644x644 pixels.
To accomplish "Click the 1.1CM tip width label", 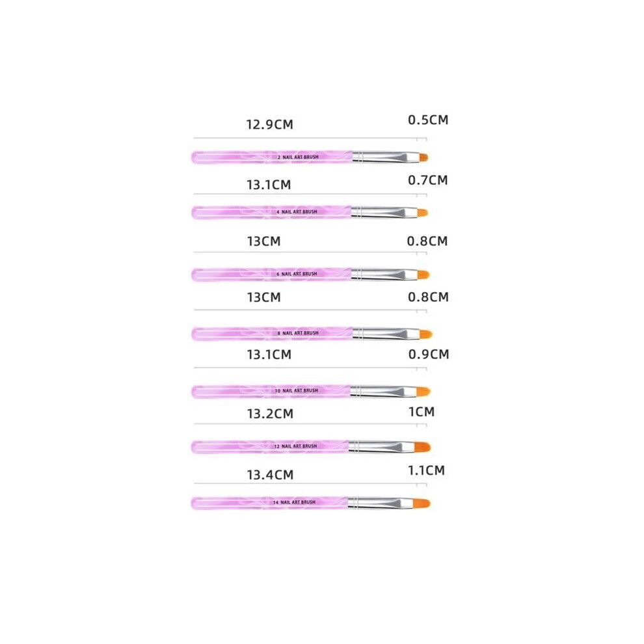I will 426,470.
